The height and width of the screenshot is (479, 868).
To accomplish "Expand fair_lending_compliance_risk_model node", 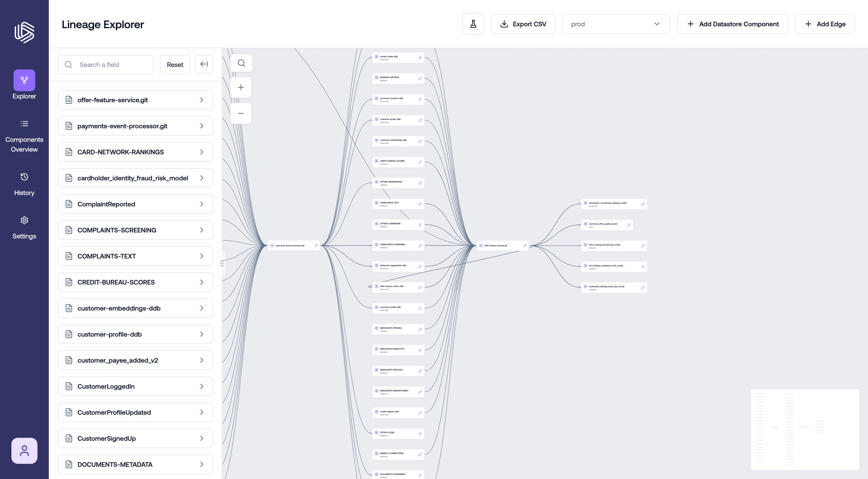I will point(643,267).
